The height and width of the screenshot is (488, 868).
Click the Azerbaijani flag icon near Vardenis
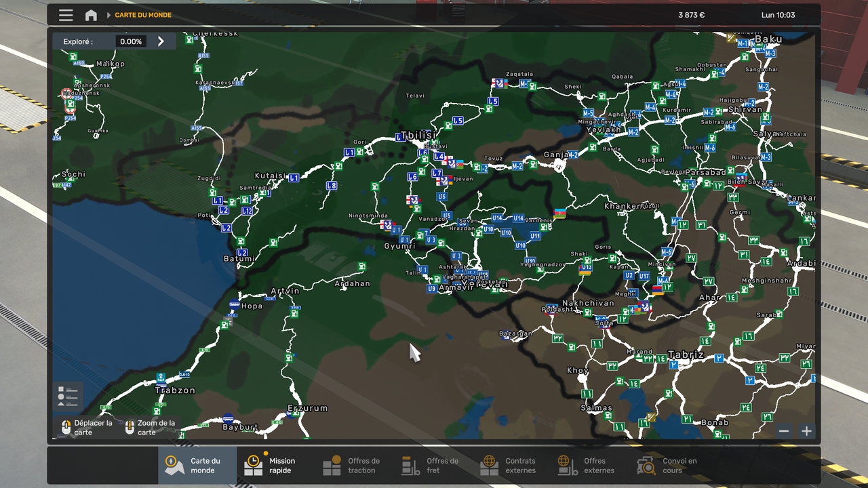pyautogui.click(x=559, y=213)
